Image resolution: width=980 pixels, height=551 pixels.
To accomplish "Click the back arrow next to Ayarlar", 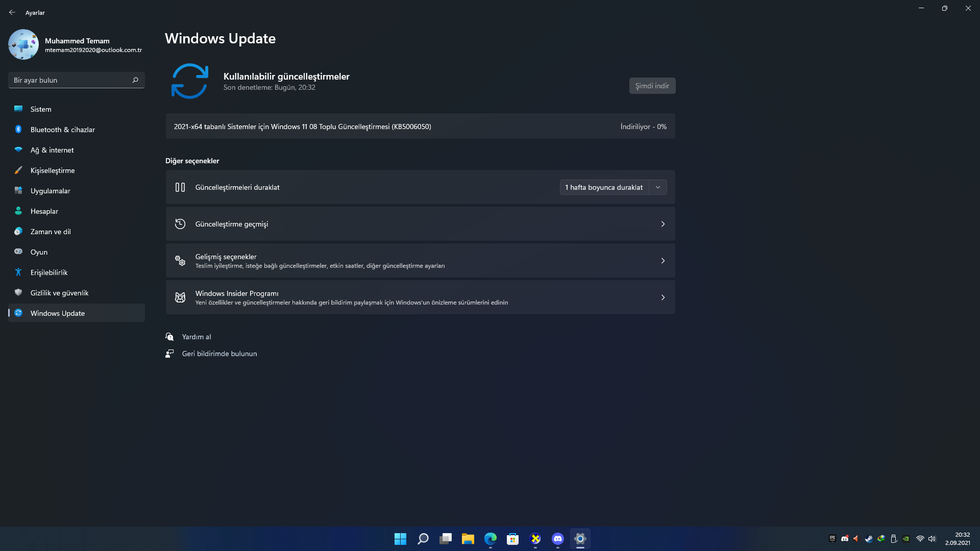I will [12, 12].
